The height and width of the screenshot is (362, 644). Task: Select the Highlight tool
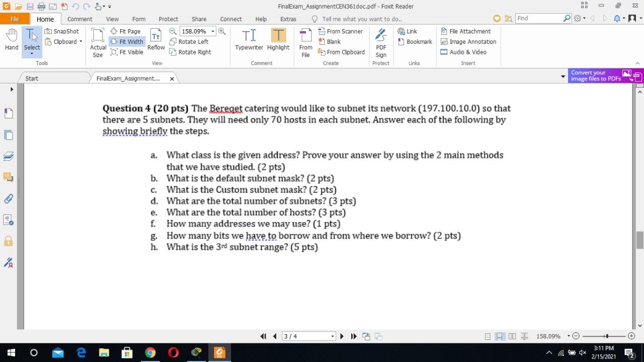pyautogui.click(x=278, y=40)
